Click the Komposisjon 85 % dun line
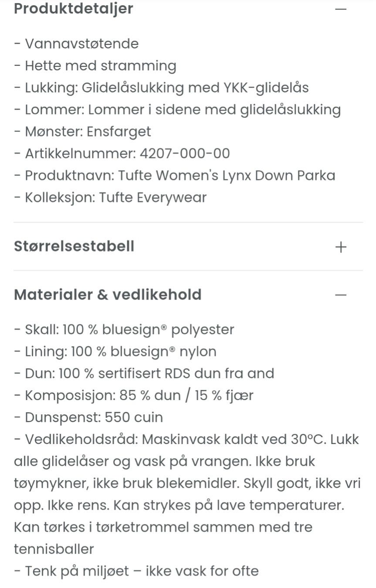Image resolution: width=376 pixels, height=588 pixels. coord(133,396)
